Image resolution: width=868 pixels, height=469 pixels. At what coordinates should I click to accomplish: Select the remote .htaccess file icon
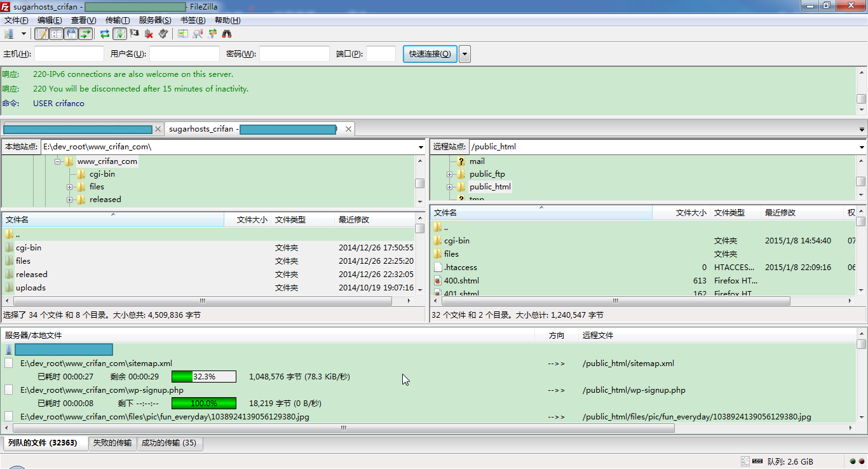[438, 267]
